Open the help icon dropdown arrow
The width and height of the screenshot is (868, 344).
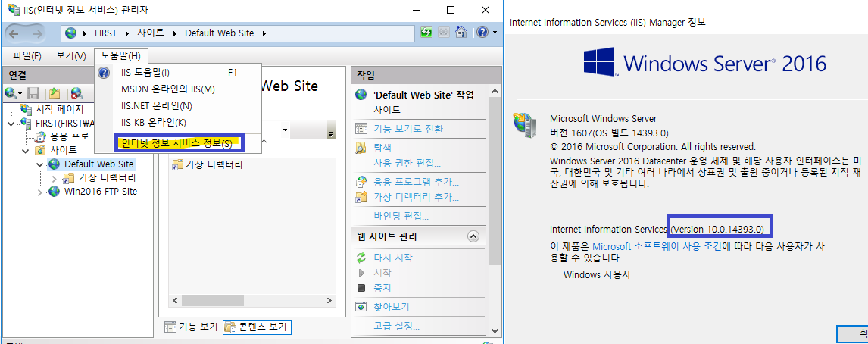(x=495, y=33)
